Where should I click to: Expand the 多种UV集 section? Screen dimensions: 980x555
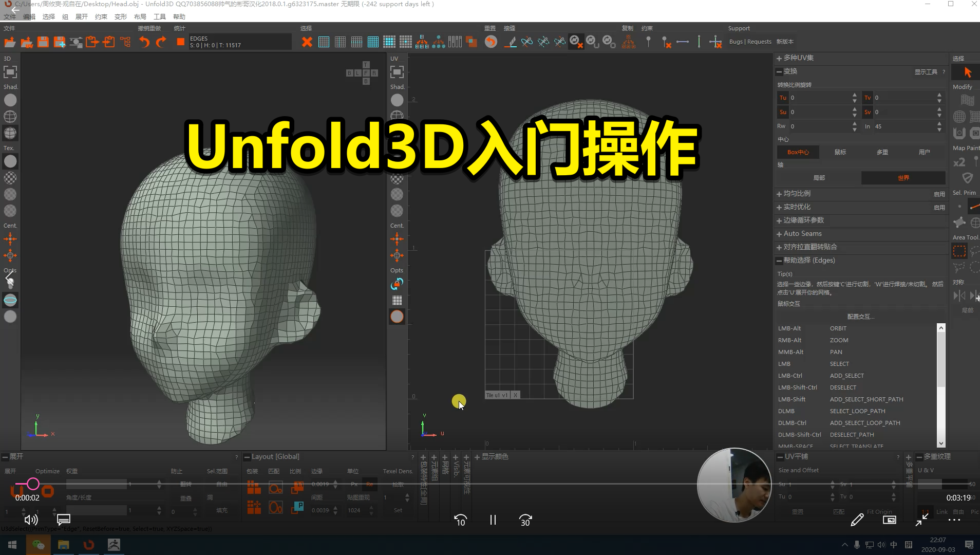(x=779, y=58)
